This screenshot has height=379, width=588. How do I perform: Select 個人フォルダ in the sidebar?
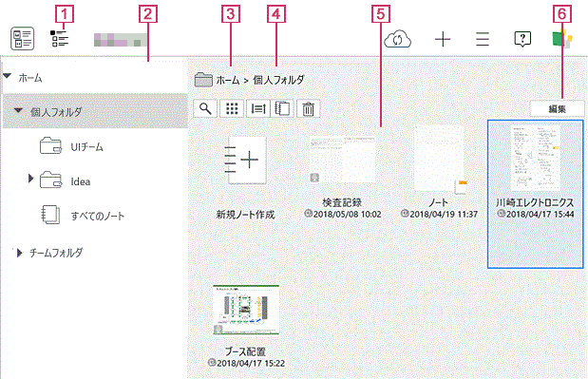click(56, 112)
